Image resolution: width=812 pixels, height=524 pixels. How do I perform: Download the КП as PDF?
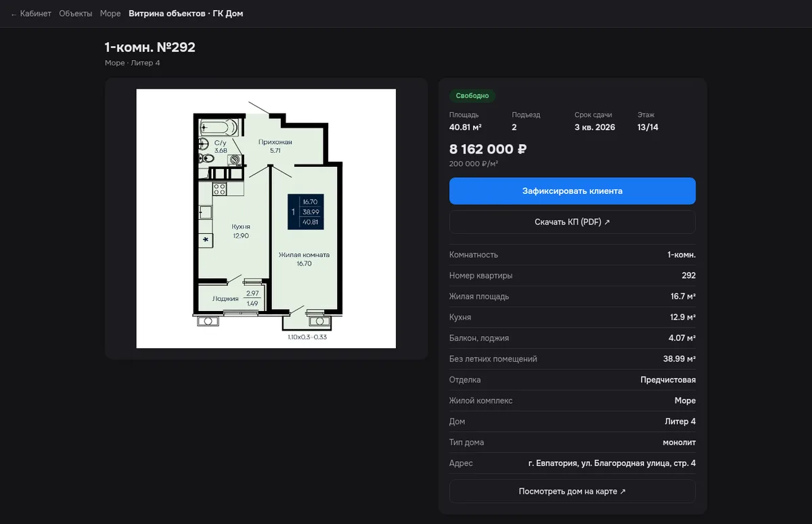click(x=572, y=222)
